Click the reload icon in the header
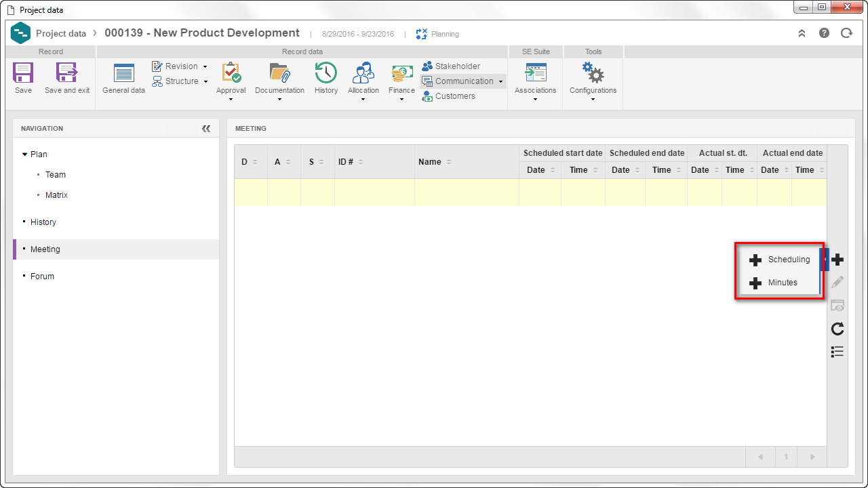This screenshot has height=488, width=868. pyautogui.click(x=846, y=33)
